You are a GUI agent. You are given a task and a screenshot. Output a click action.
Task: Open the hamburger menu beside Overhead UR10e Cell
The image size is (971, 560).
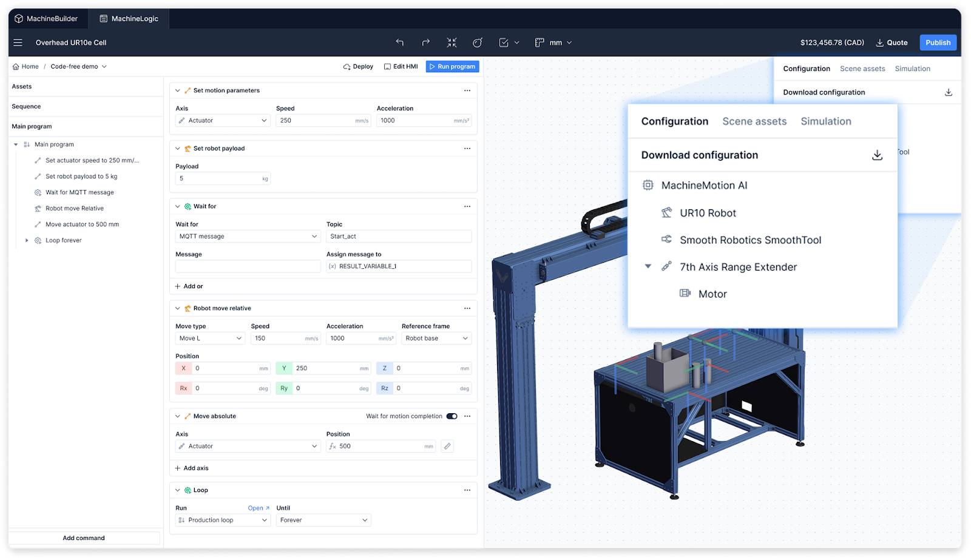pyautogui.click(x=18, y=42)
